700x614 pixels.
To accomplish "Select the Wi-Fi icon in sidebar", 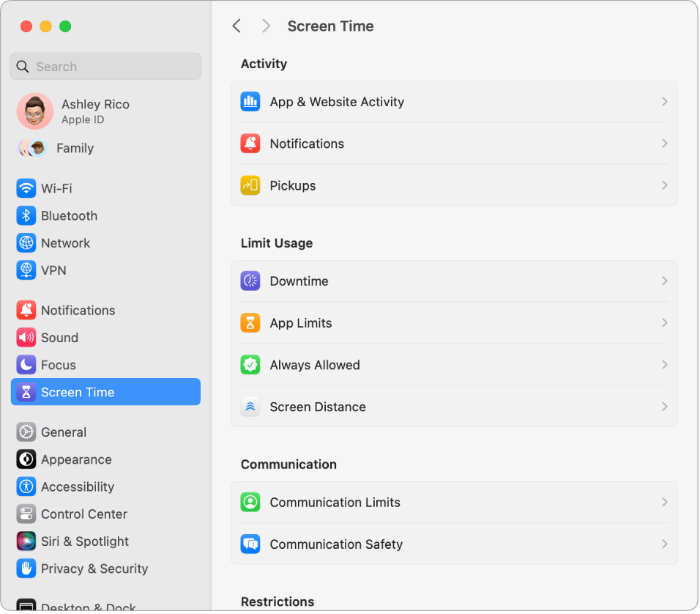I will coord(26,188).
